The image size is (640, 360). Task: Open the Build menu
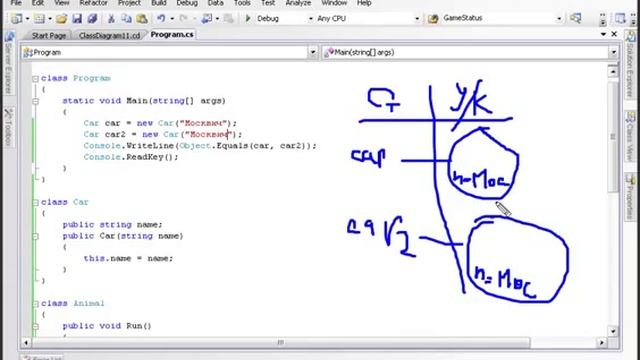pyautogui.click(x=159, y=3)
